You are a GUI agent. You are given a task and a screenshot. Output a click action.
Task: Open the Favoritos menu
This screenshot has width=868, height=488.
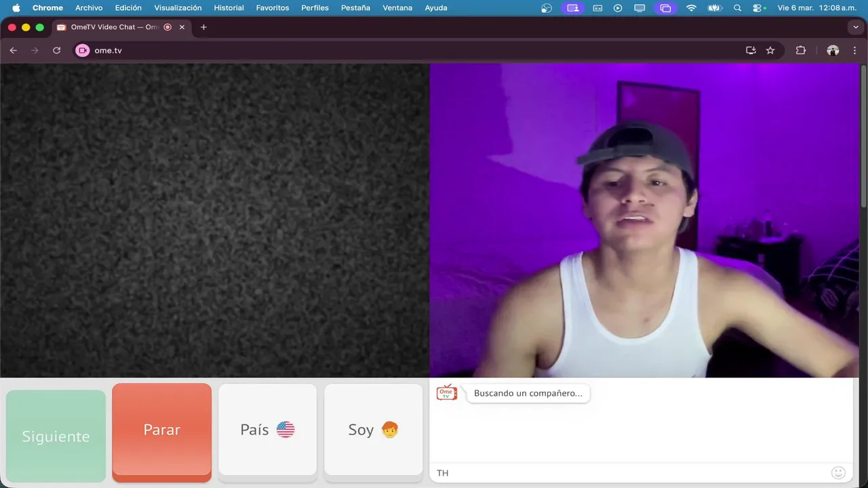pyautogui.click(x=273, y=8)
